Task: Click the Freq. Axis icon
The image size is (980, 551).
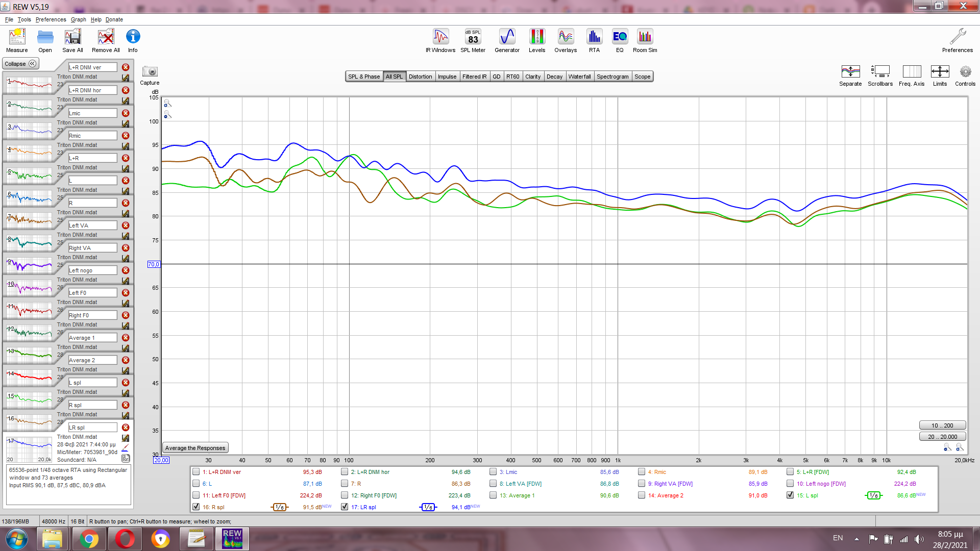Action: point(912,76)
